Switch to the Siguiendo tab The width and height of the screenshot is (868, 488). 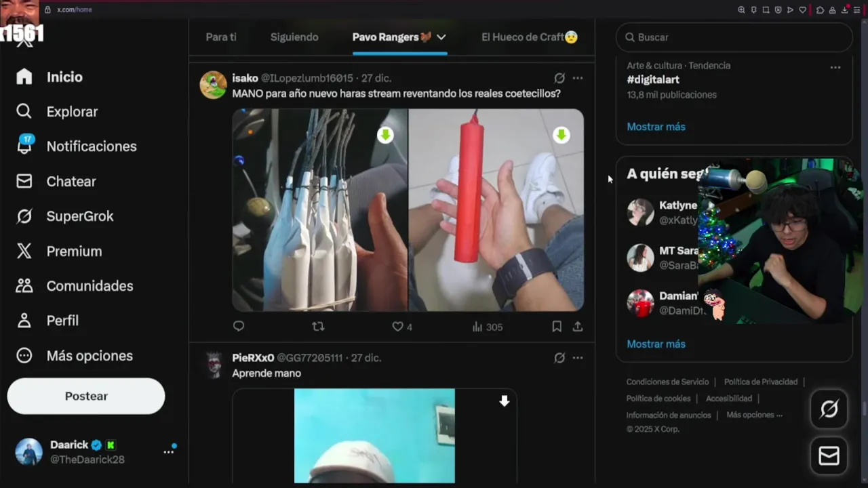coord(294,37)
